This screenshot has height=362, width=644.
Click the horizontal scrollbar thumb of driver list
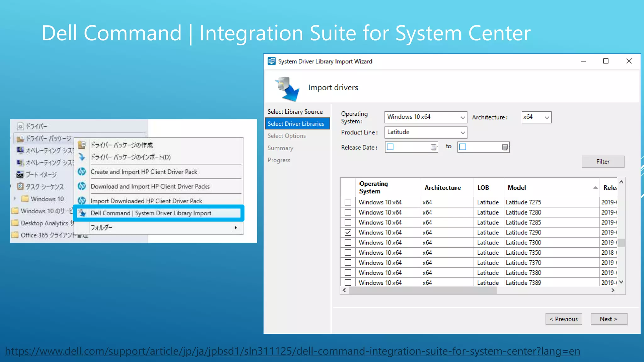click(x=422, y=290)
